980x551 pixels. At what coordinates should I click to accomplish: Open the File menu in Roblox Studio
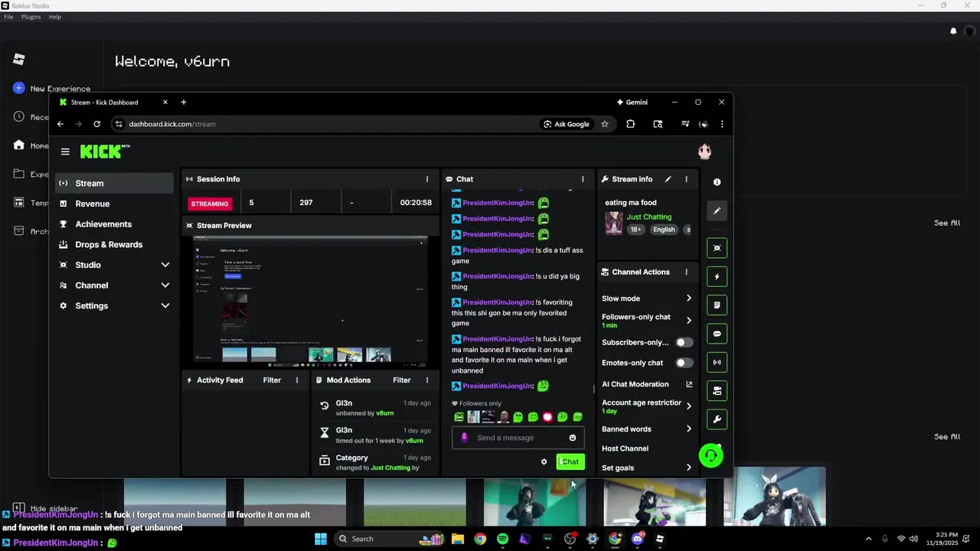[x=8, y=17]
